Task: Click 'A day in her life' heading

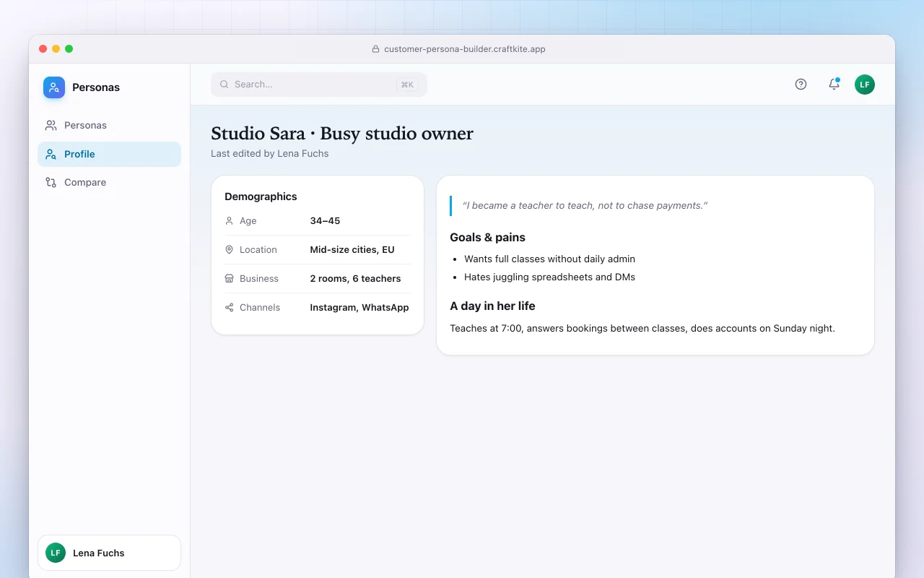Action: 492,306
